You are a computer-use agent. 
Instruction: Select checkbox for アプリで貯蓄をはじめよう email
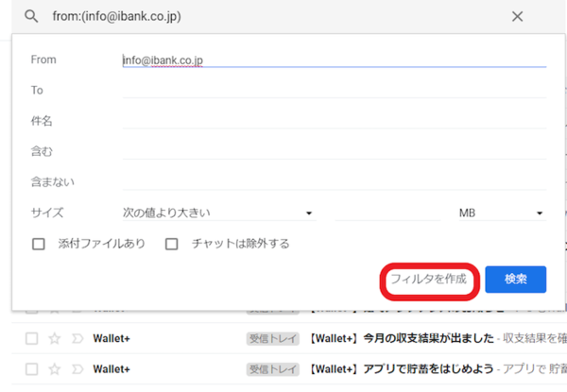pos(31,369)
